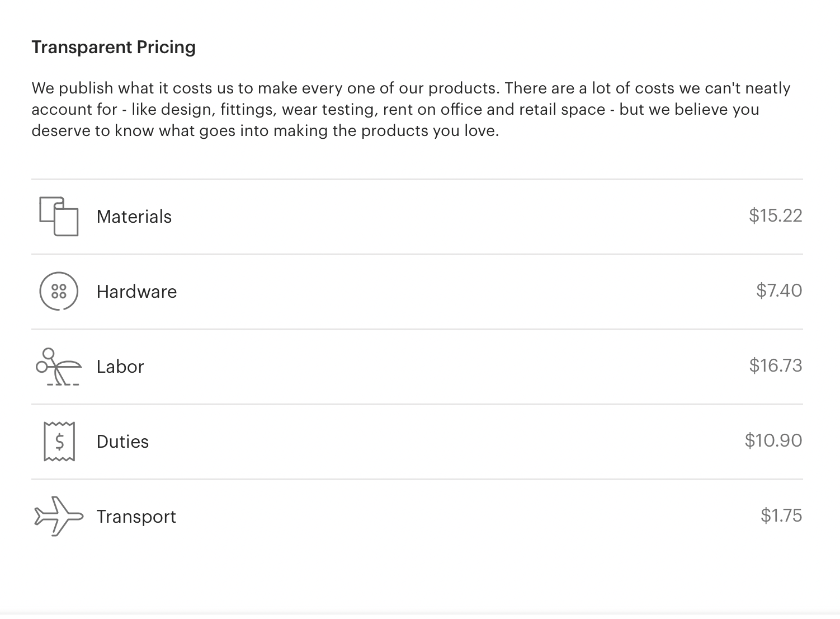
Task: Click the pricing description paragraph
Action: point(411,109)
